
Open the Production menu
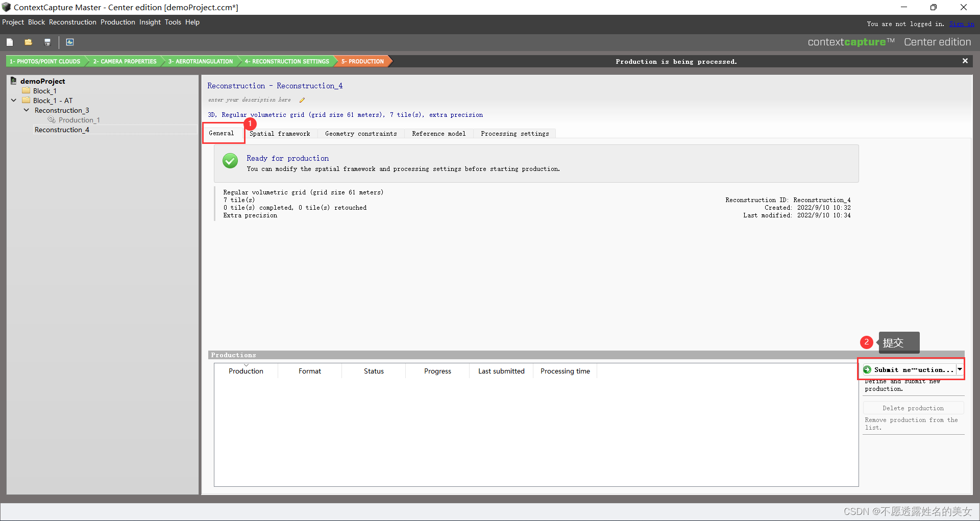click(x=118, y=22)
